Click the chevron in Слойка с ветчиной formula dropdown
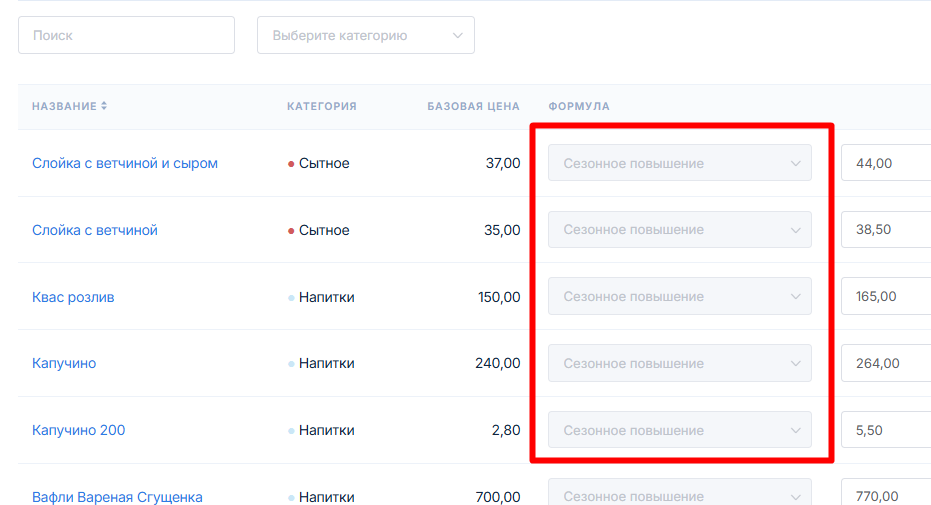Screen dimensions: 931x505 [x=796, y=230]
